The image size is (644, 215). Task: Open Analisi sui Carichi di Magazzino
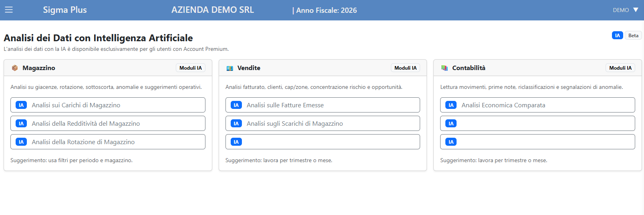[76, 105]
